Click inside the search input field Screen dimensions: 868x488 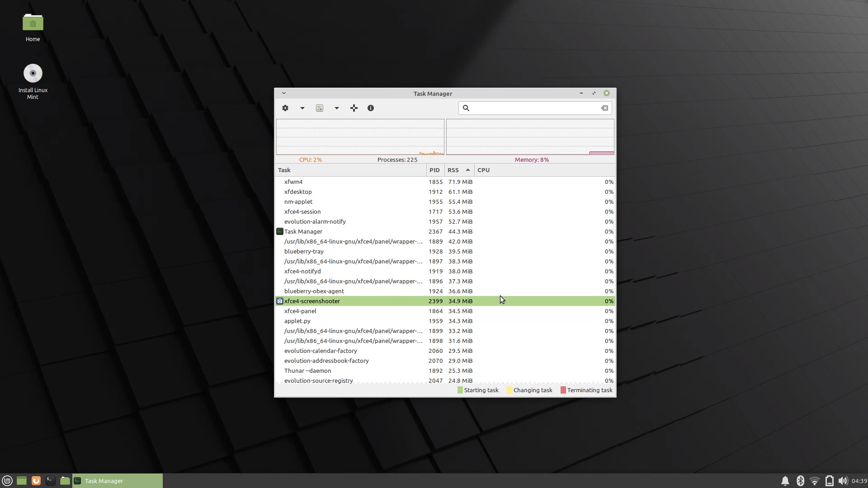click(533, 108)
